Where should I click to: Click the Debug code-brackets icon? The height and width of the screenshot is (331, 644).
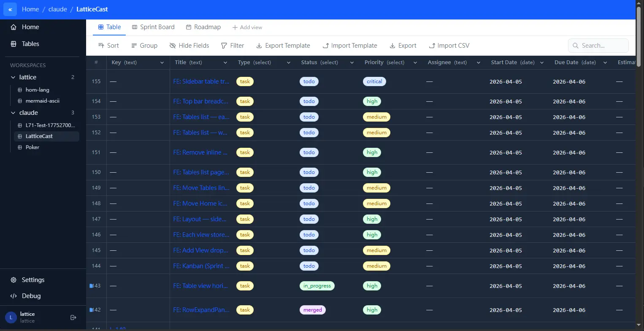point(14,296)
